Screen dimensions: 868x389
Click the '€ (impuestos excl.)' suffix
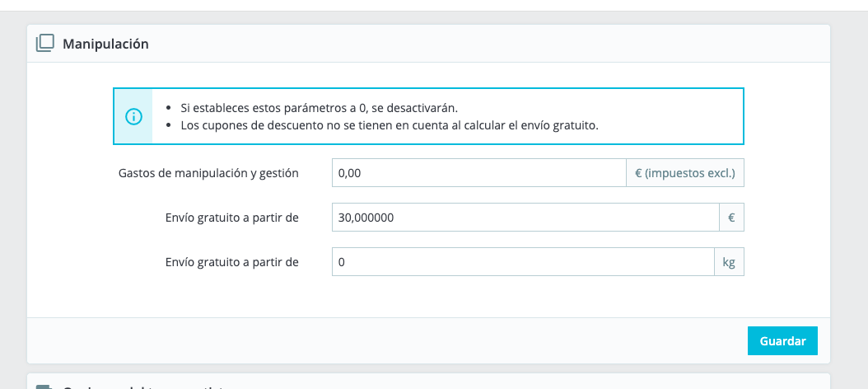685,173
